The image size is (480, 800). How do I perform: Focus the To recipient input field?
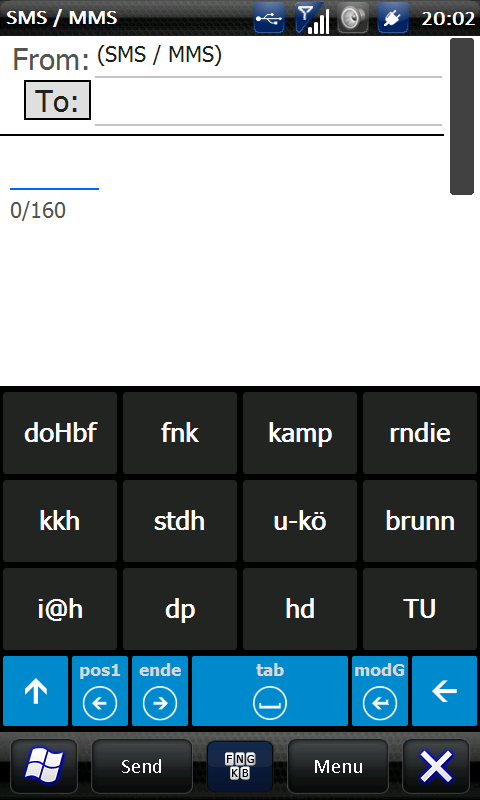coord(268,102)
